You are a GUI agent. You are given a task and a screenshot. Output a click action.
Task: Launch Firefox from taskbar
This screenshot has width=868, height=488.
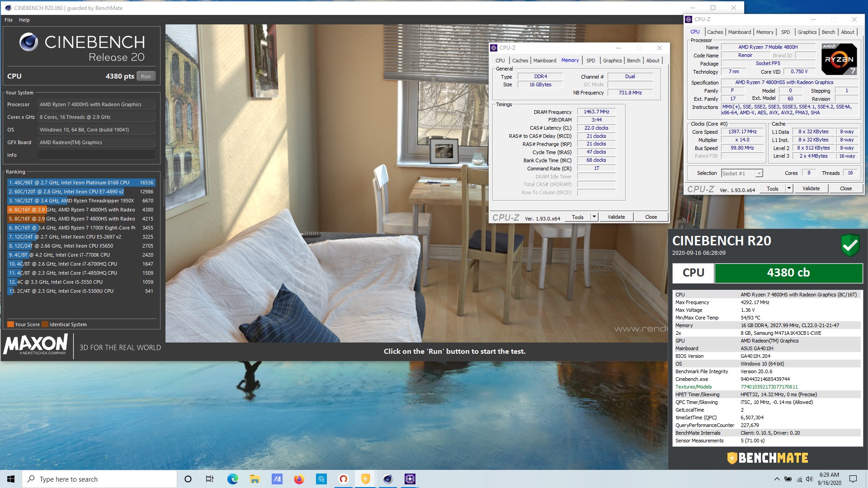point(299,479)
